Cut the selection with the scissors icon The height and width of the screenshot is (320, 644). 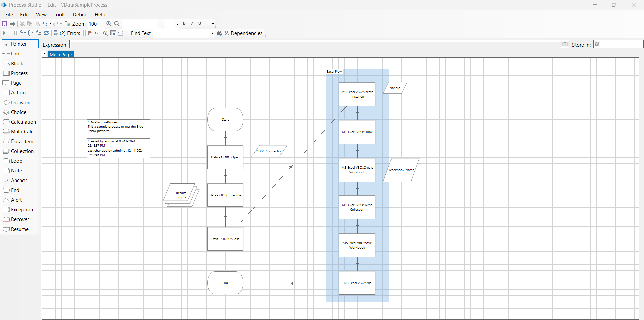click(x=22, y=24)
